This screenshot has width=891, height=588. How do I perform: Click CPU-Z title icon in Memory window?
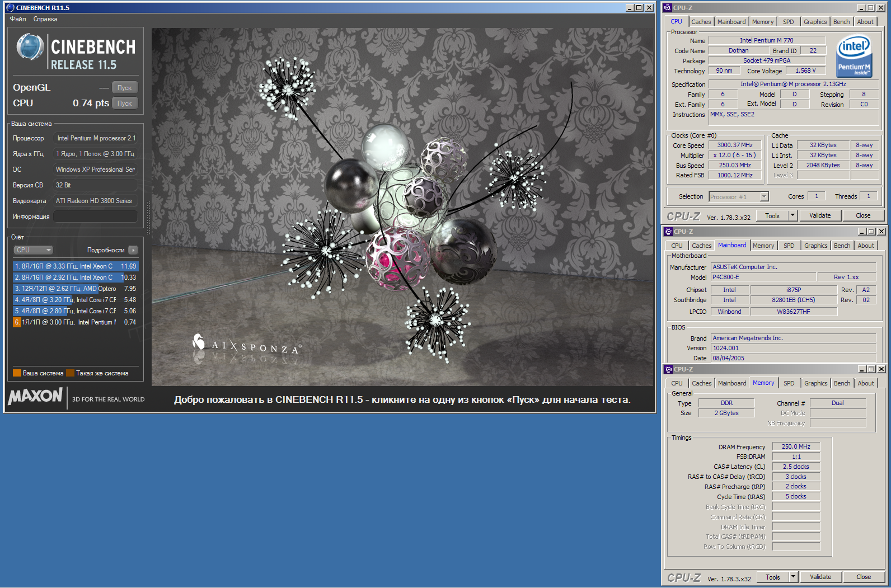pos(668,369)
